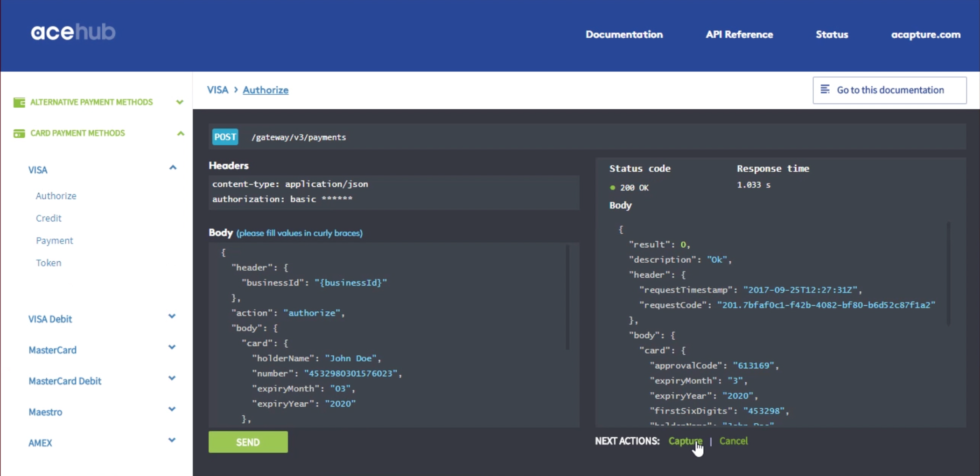Viewport: 980px width, 476px height.
Task: Click the response body scrollbar
Action: point(949,273)
